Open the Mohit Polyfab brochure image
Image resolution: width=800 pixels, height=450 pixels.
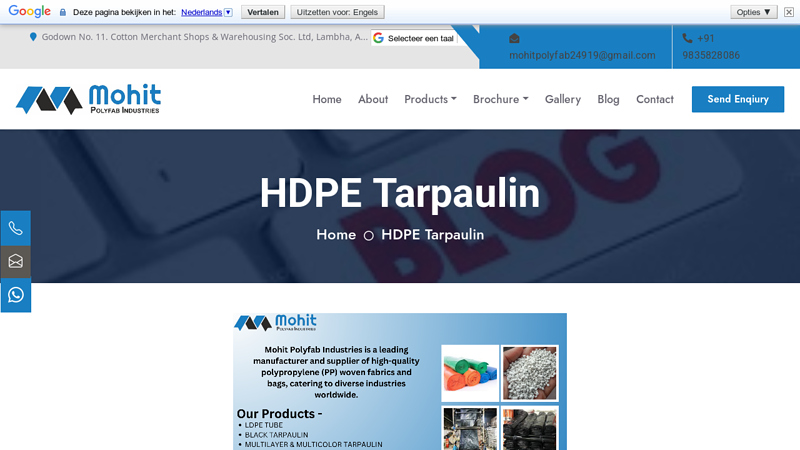pyautogui.click(x=400, y=382)
